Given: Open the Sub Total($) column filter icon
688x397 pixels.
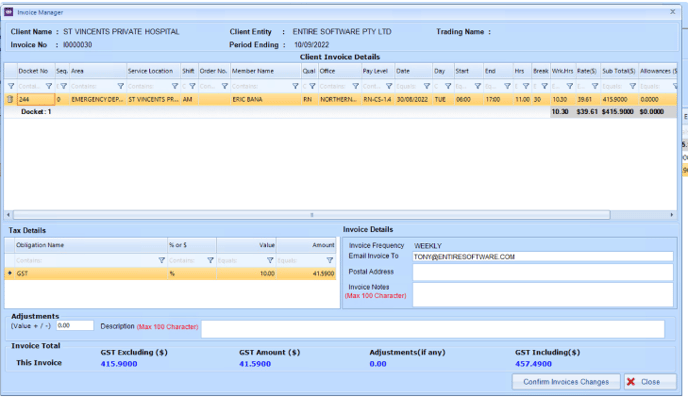Looking at the screenshot, I should point(633,86).
